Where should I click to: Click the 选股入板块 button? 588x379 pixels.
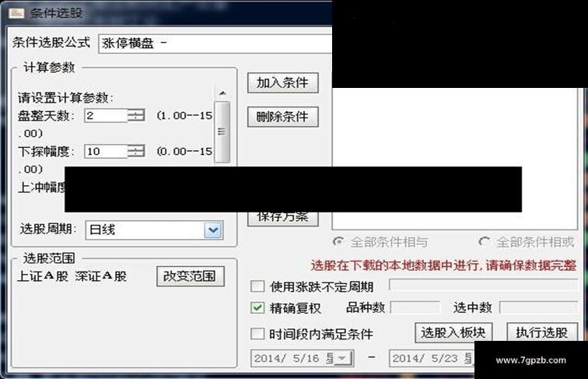point(453,332)
